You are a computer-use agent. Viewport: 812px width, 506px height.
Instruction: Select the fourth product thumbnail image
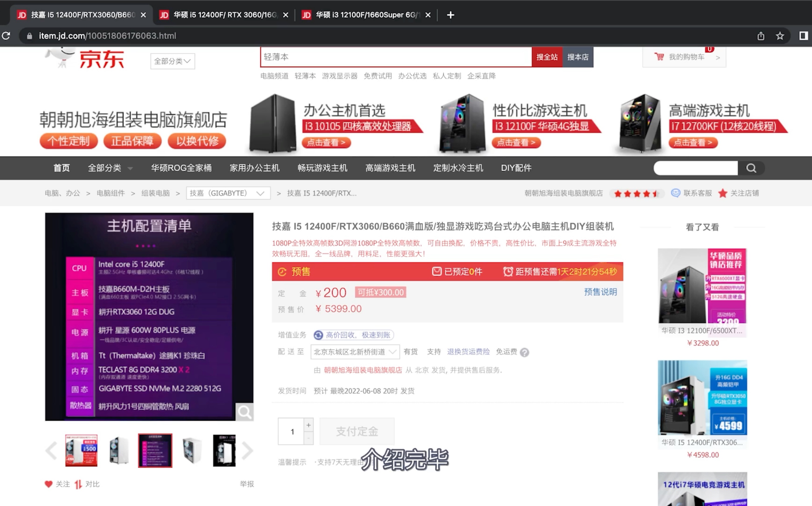pos(192,449)
